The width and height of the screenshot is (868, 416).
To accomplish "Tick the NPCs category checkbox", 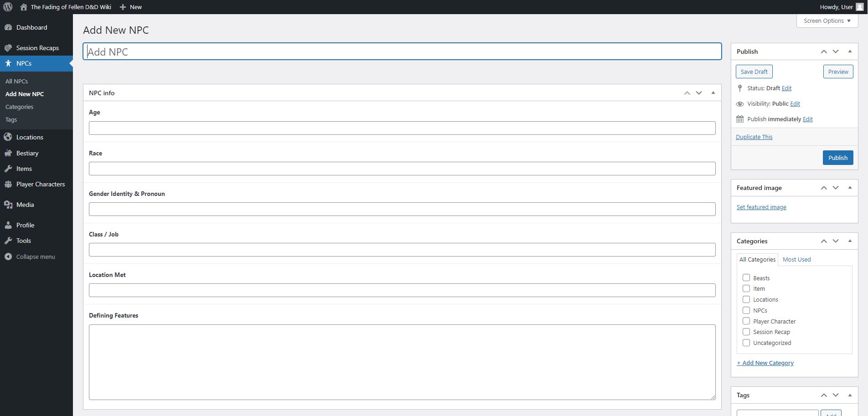I will pyautogui.click(x=746, y=310).
